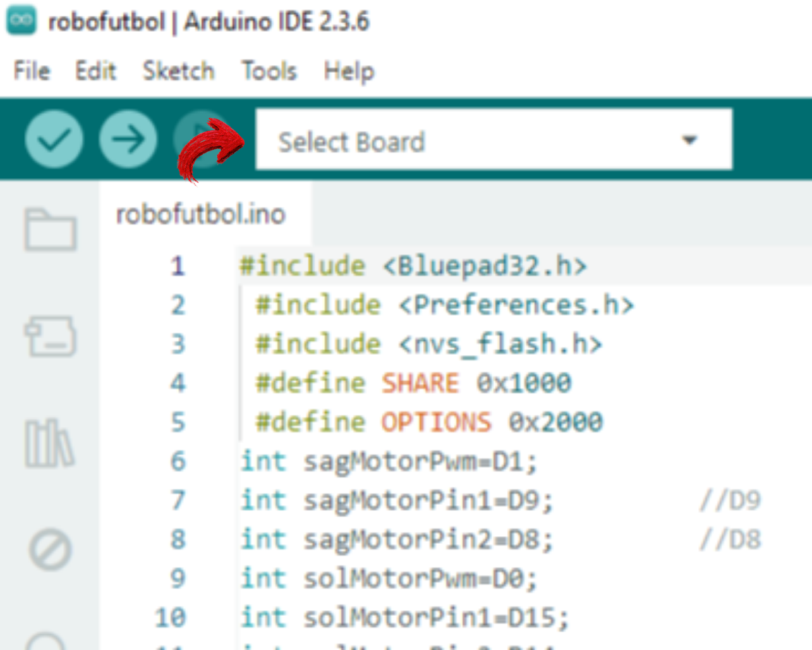The height and width of the screenshot is (650, 812).
Task: Open the Sketch menu
Action: (178, 71)
